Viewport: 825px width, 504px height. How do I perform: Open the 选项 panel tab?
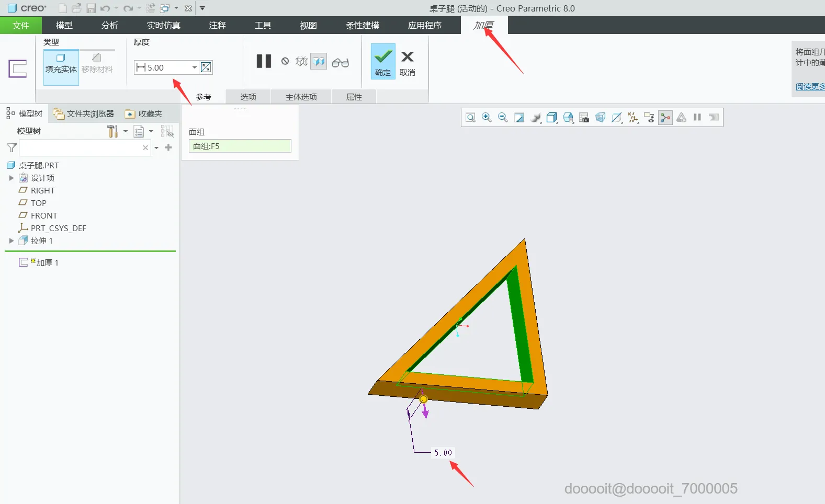[x=248, y=97]
